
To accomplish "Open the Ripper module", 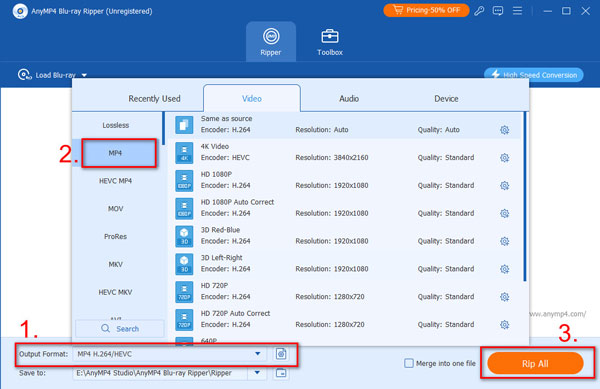I will [271, 42].
